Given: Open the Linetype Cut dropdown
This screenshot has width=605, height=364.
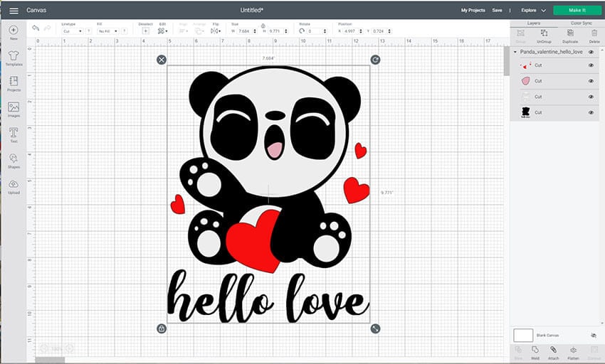Looking at the screenshot, I should (72, 31).
